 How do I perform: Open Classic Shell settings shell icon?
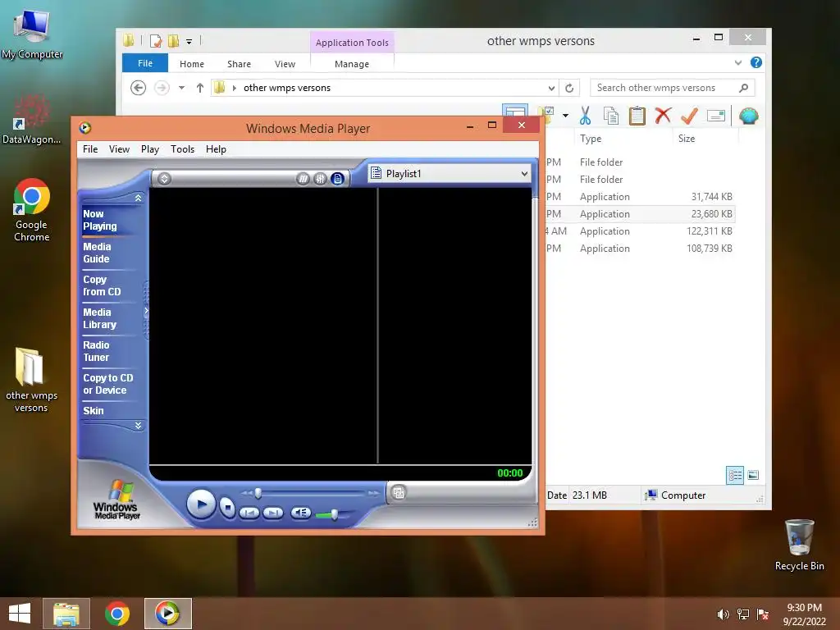(x=748, y=116)
